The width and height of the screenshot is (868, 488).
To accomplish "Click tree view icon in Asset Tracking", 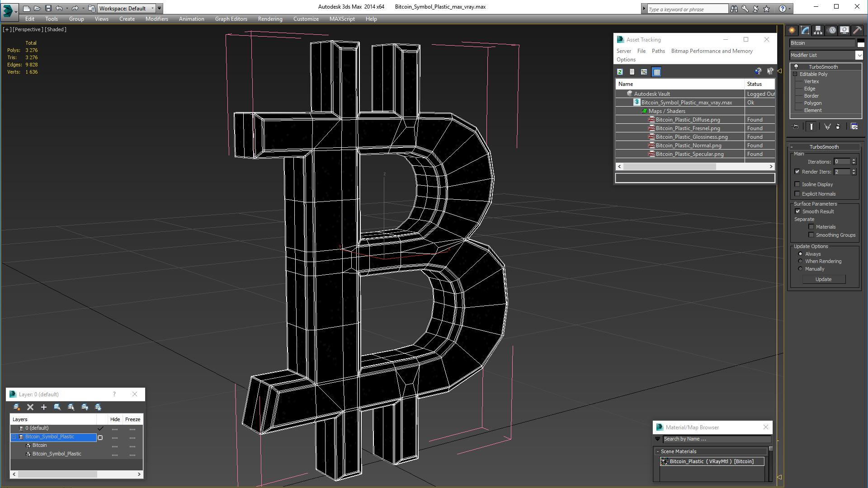I will pos(644,72).
